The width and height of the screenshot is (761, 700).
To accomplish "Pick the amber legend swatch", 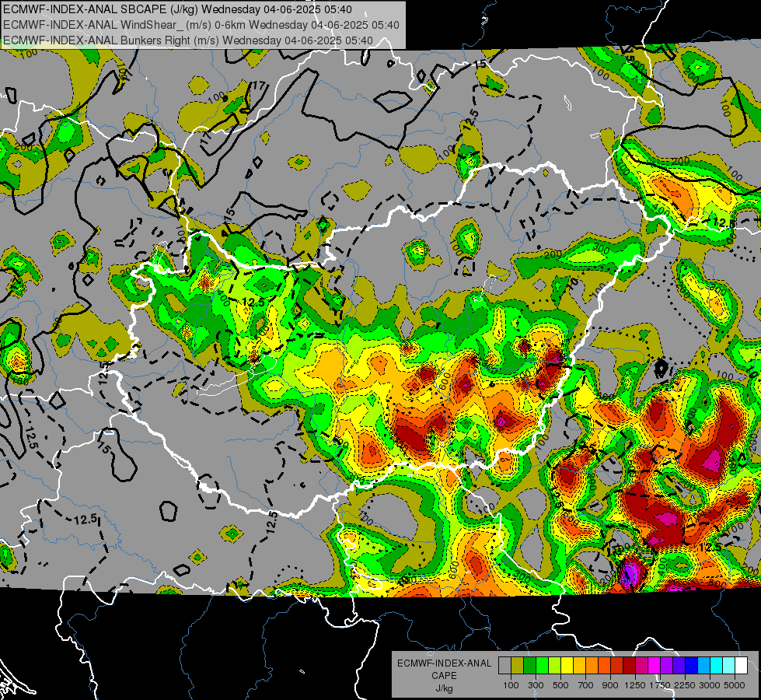I will [579, 666].
